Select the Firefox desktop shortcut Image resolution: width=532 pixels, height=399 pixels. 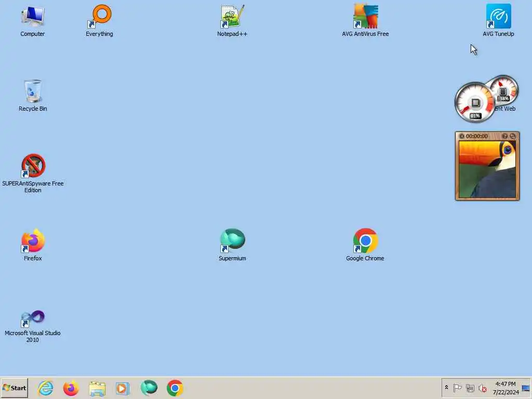[x=33, y=245]
